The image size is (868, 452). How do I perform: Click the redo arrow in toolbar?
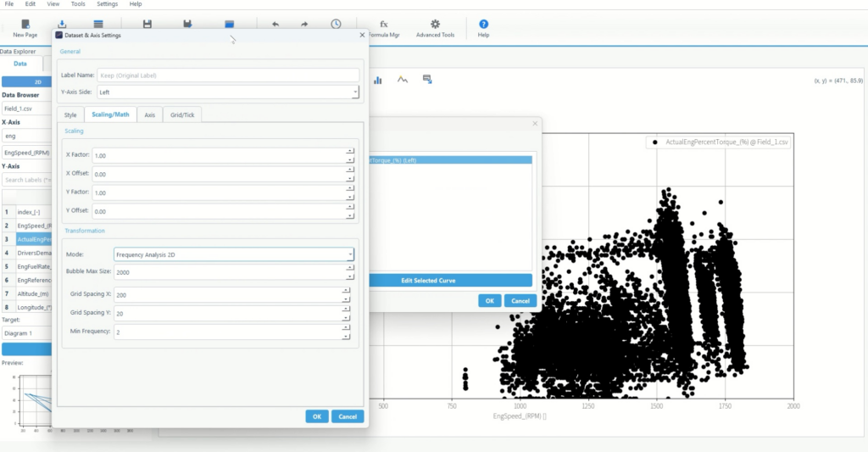306,25
